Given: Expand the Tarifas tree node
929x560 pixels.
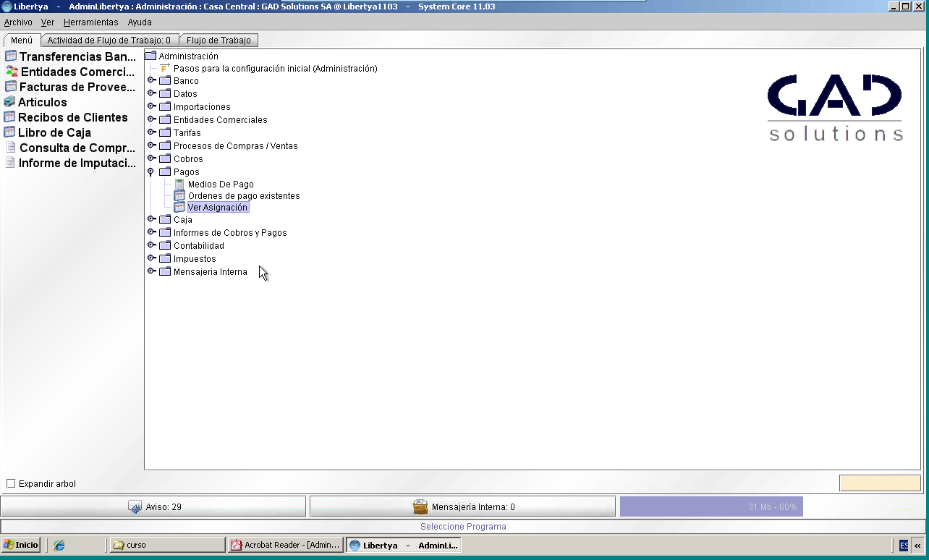Looking at the screenshot, I should [151, 132].
